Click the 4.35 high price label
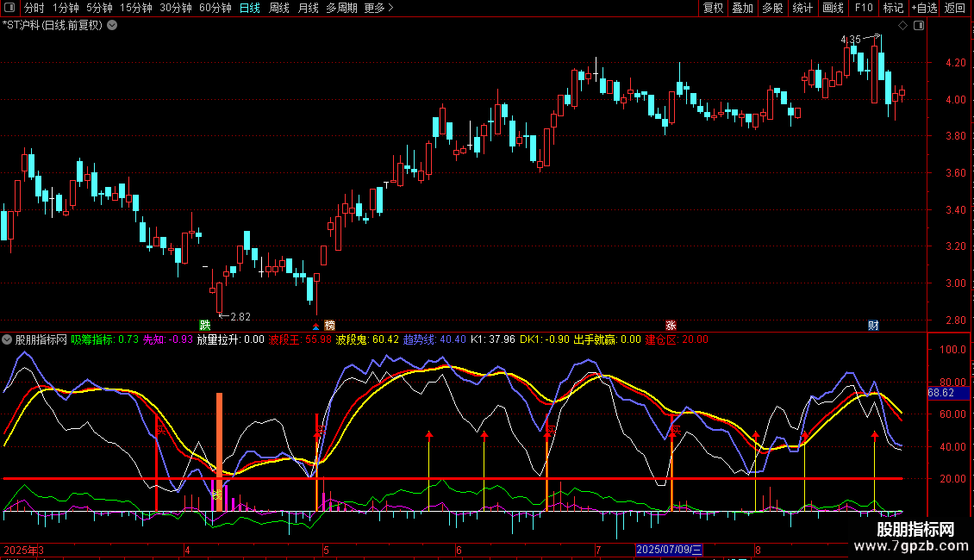The height and width of the screenshot is (560, 974). 851,40
